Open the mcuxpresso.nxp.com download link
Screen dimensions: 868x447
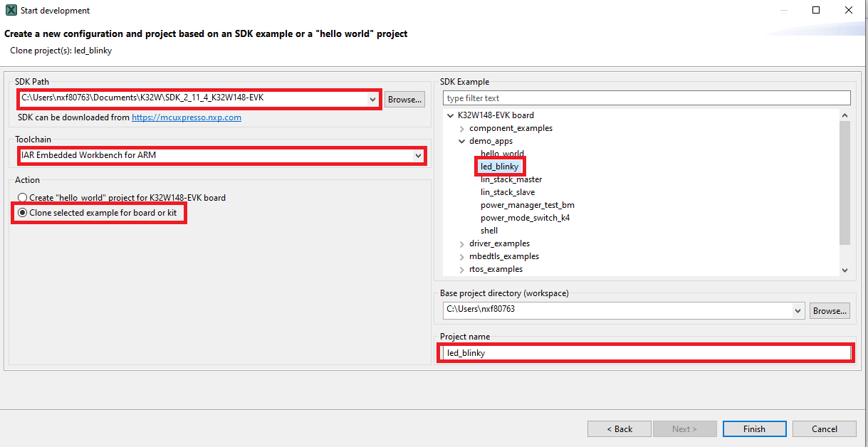click(186, 117)
